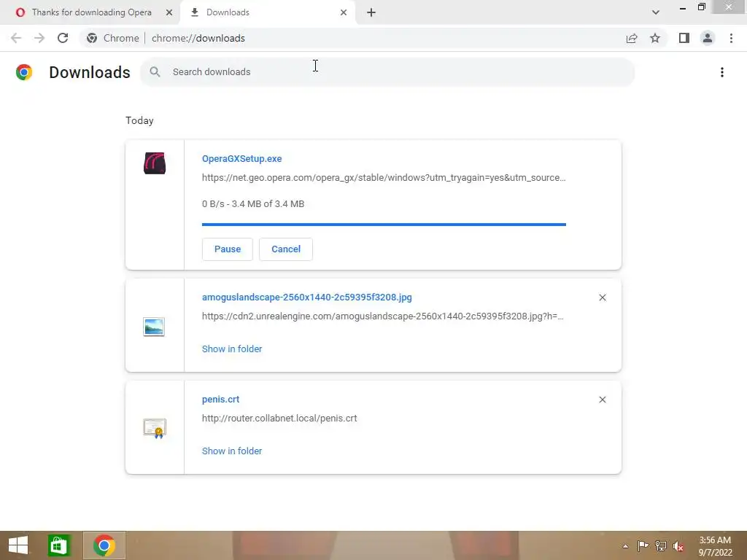
Task: Open the side panel icon
Action: 684,38
